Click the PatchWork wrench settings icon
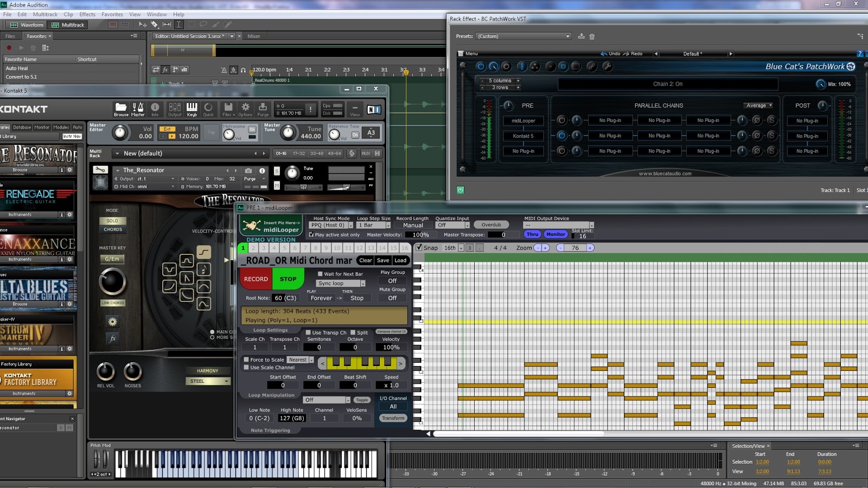Viewport: 868px width, 488px height. coord(607,66)
